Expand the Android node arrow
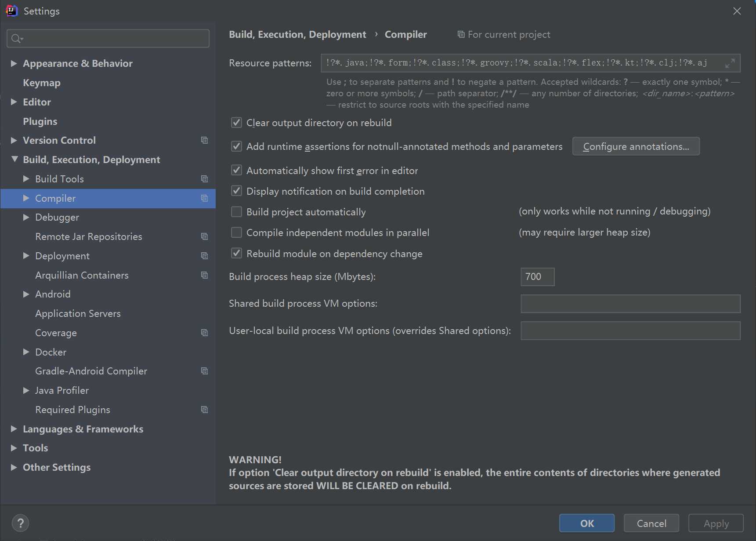 tap(26, 294)
